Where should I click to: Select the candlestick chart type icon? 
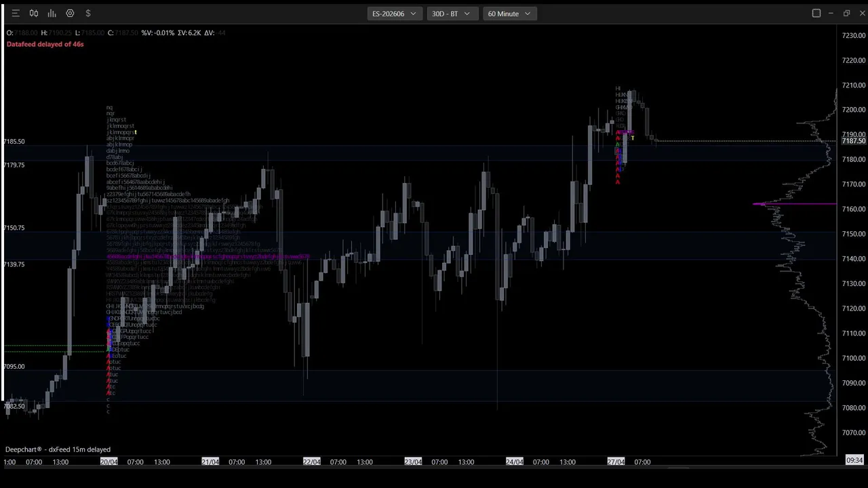[34, 13]
